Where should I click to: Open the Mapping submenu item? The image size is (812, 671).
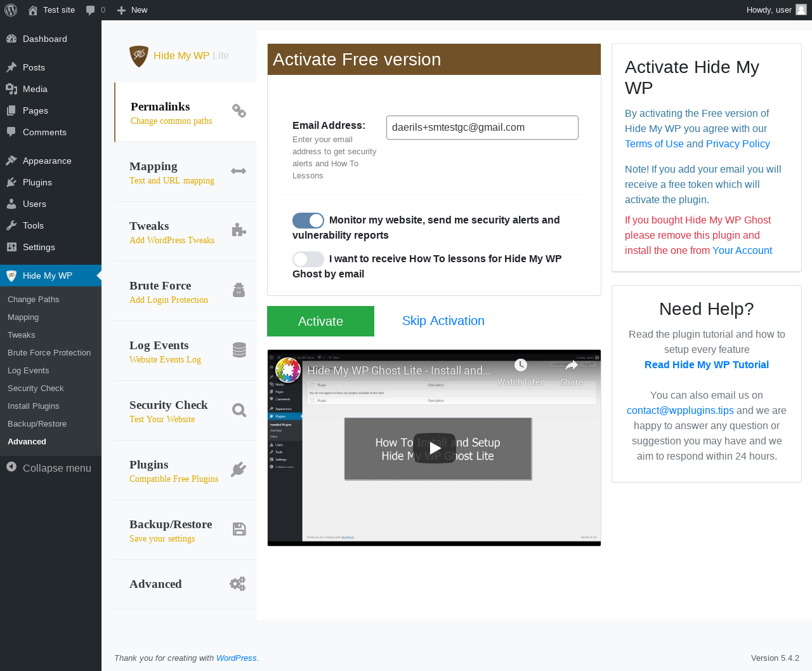click(23, 317)
